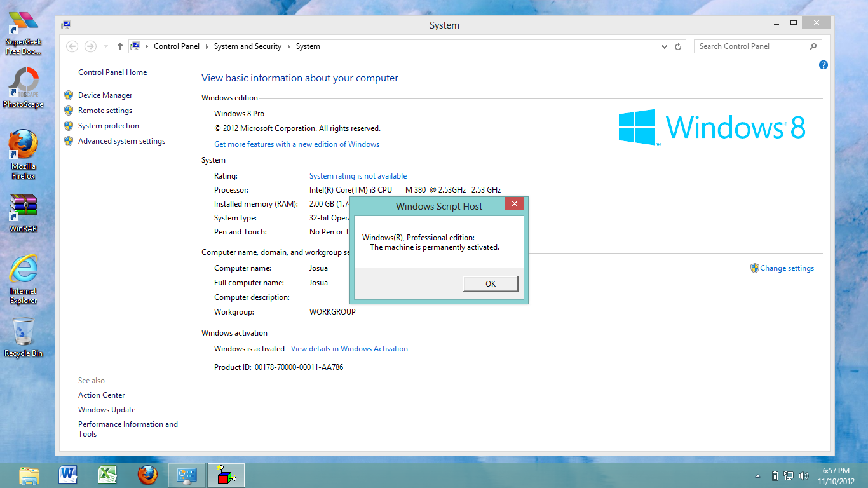This screenshot has height=488, width=868.
Task: Launch Word from the taskbar
Action: [x=68, y=475]
